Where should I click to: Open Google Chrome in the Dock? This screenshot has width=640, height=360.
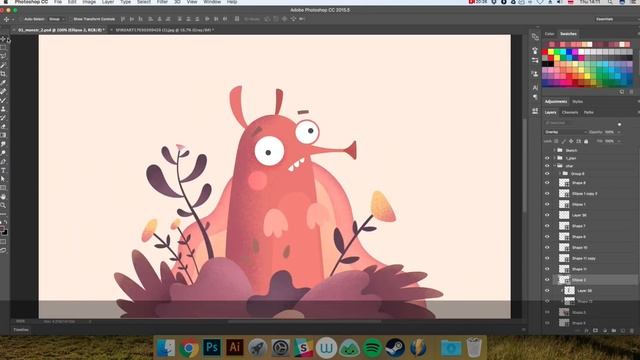189,348
